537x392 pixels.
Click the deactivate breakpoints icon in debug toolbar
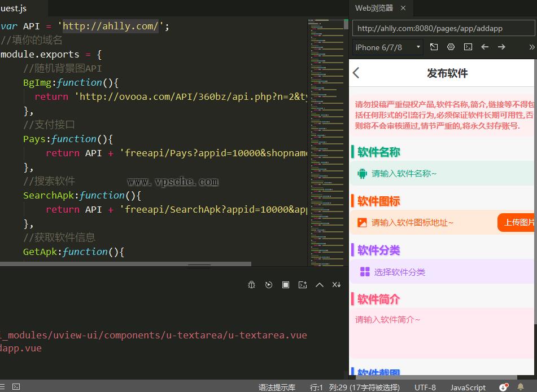coord(337,285)
